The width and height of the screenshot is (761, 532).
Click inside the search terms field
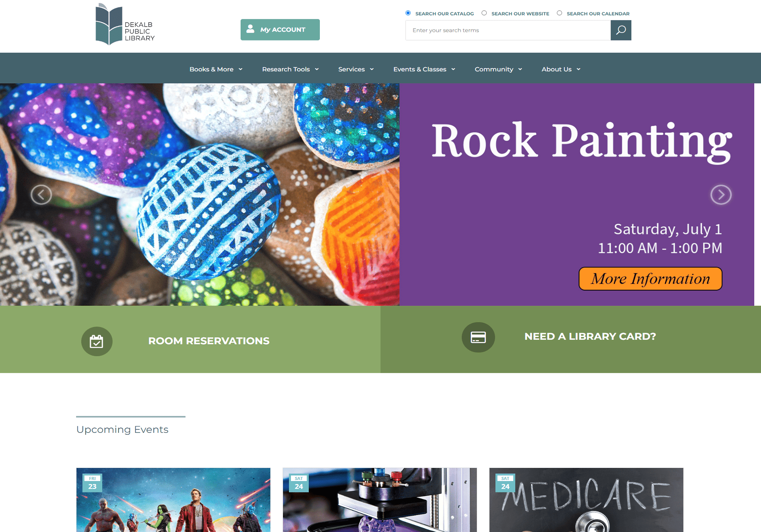(x=508, y=30)
